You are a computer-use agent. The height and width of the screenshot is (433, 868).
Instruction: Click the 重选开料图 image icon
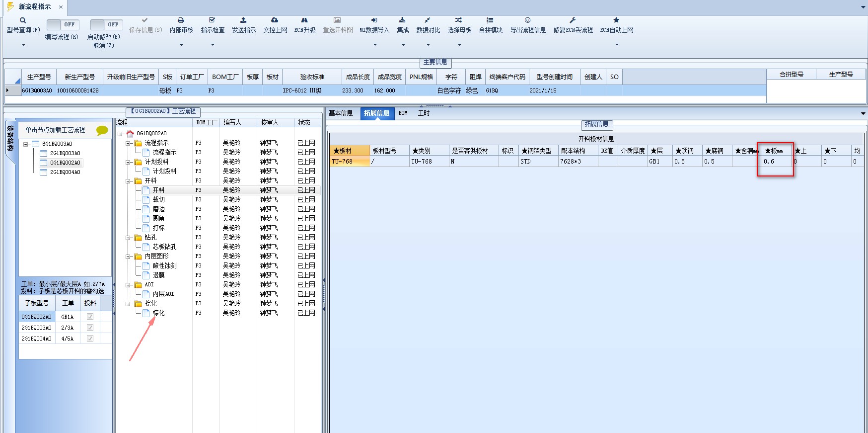pyautogui.click(x=337, y=20)
